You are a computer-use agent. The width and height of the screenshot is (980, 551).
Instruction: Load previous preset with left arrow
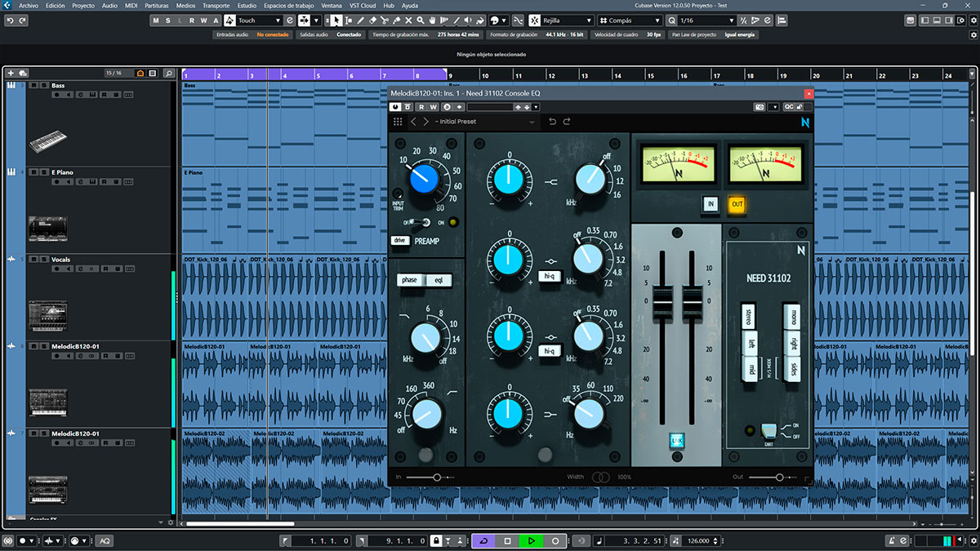pyautogui.click(x=413, y=122)
